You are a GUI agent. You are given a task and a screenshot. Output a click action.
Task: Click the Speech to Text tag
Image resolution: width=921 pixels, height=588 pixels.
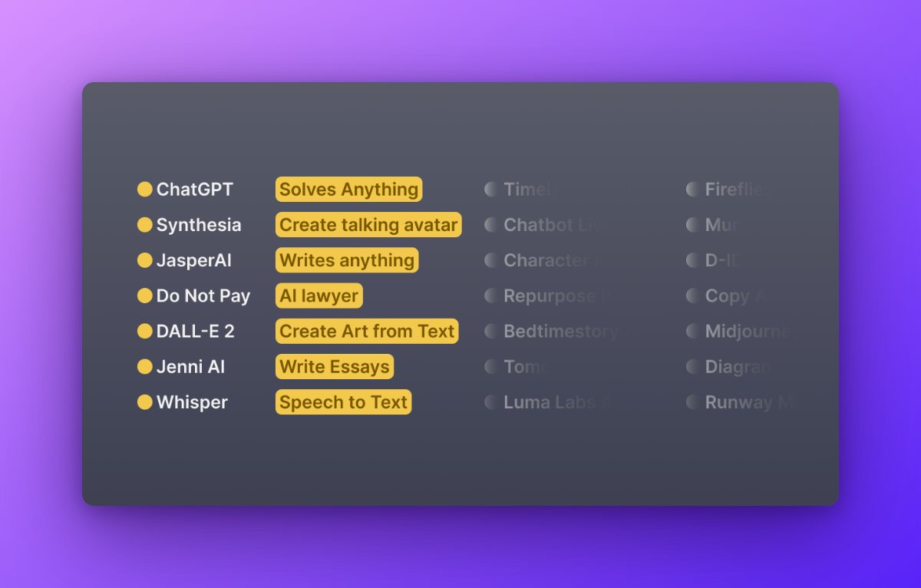click(344, 401)
